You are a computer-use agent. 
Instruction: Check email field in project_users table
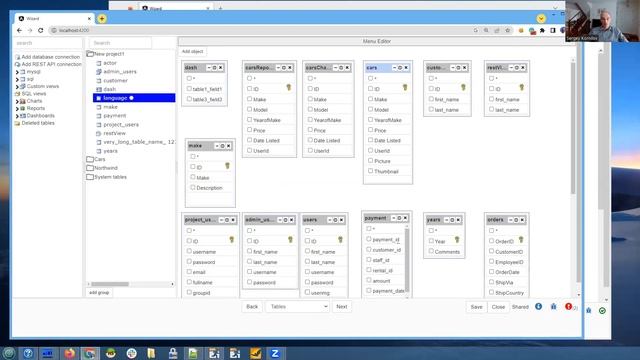click(x=189, y=271)
